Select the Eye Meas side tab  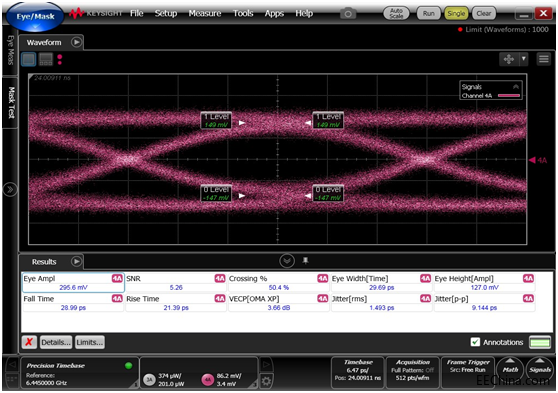[10, 50]
